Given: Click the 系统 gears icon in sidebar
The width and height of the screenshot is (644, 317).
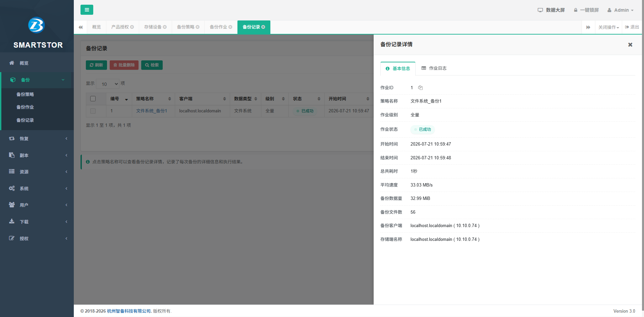Looking at the screenshot, I should pos(12,188).
